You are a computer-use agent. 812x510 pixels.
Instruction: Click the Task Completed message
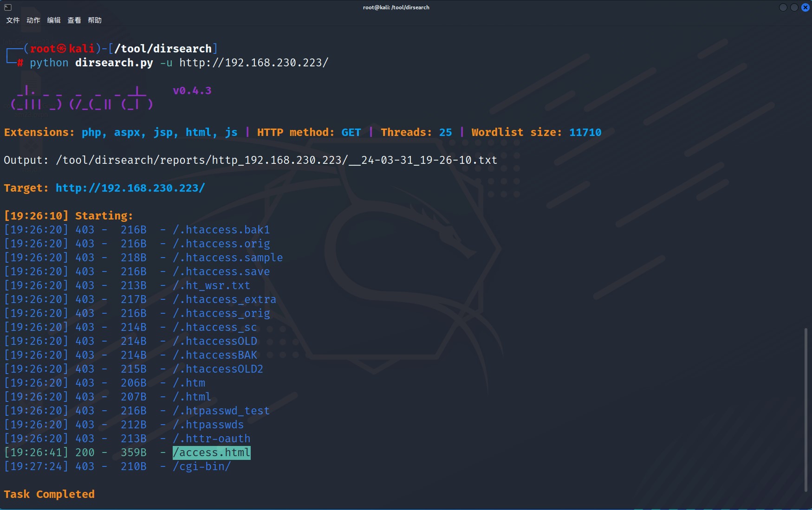(49, 494)
